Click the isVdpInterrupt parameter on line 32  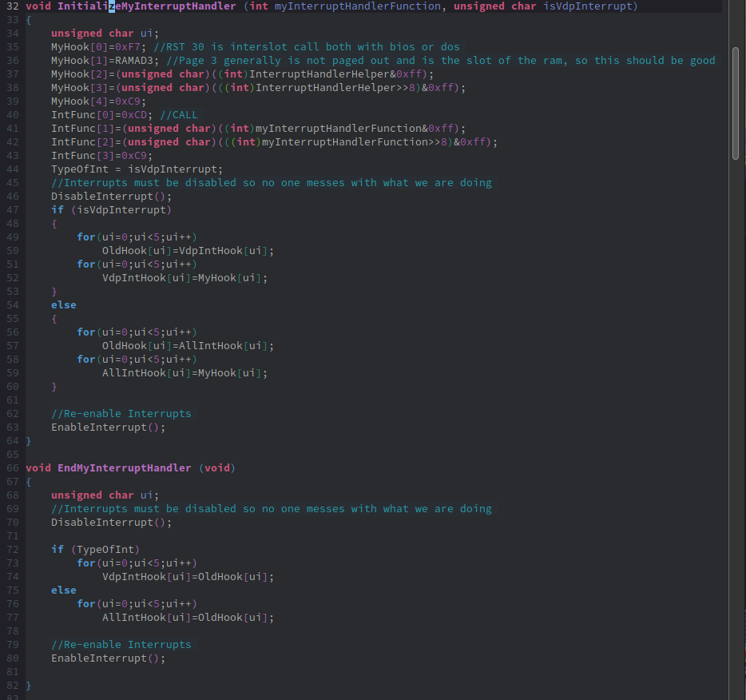click(588, 6)
